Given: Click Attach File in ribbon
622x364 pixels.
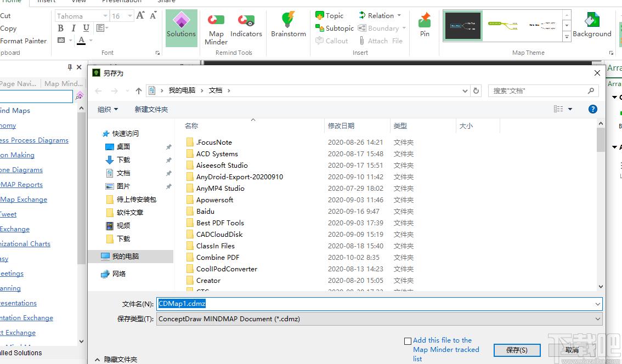Looking at the screenshot, I should point(381,41).
